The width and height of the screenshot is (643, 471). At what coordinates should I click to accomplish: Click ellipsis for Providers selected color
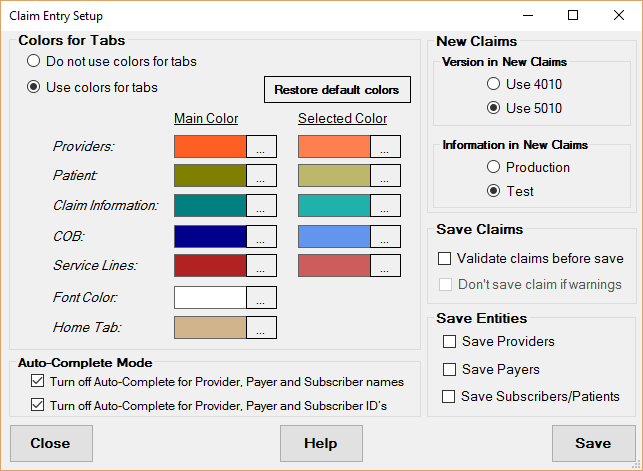[x=385, y=146]
